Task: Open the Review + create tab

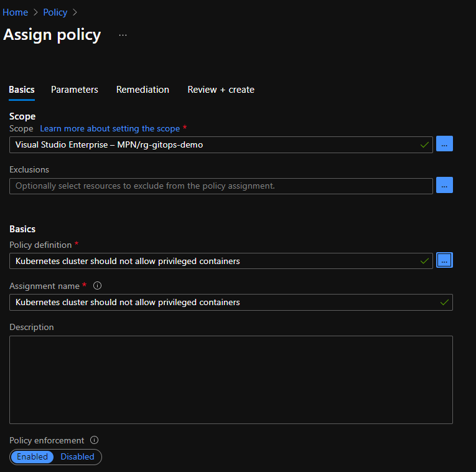Action: (x=221, y=90)
